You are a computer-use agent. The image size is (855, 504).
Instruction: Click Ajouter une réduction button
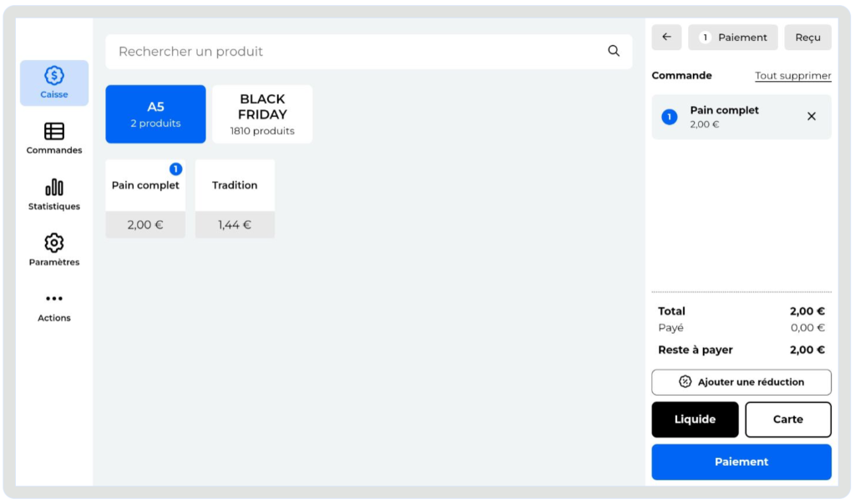coord(741,382)
